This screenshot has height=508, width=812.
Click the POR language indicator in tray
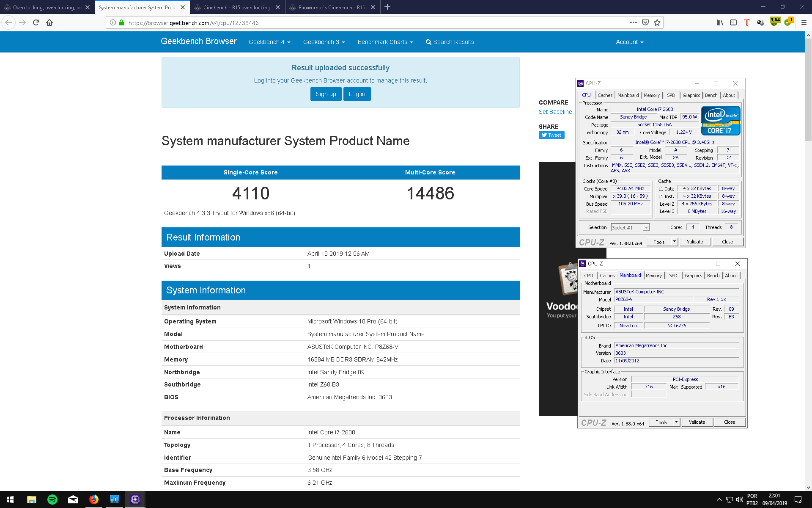[x=752, y=500]
